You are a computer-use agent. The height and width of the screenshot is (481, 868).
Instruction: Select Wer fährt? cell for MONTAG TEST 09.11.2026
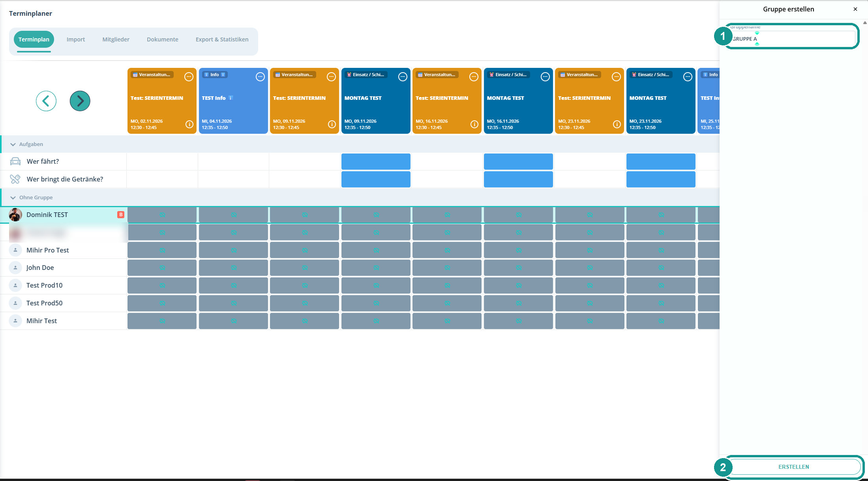[376, 161]
